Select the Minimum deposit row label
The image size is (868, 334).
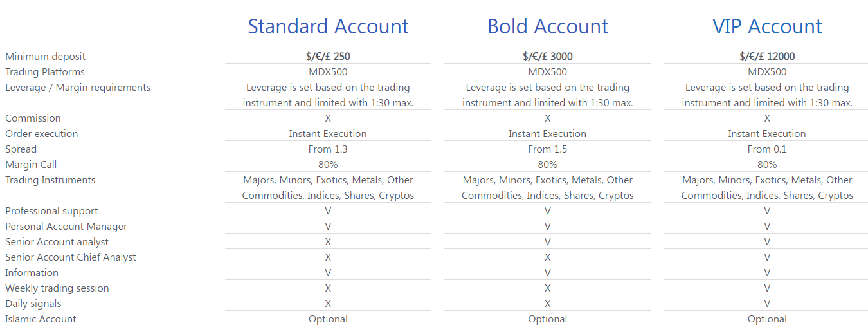(45, 57)
